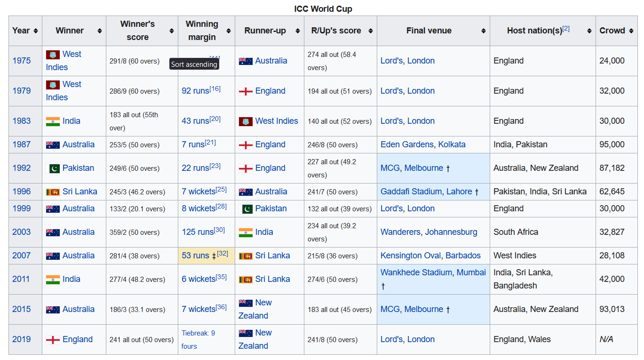This screenshot has width=644, height=360.
Task: Open Lahore link in 1996 row
Action: pos(459,192)
